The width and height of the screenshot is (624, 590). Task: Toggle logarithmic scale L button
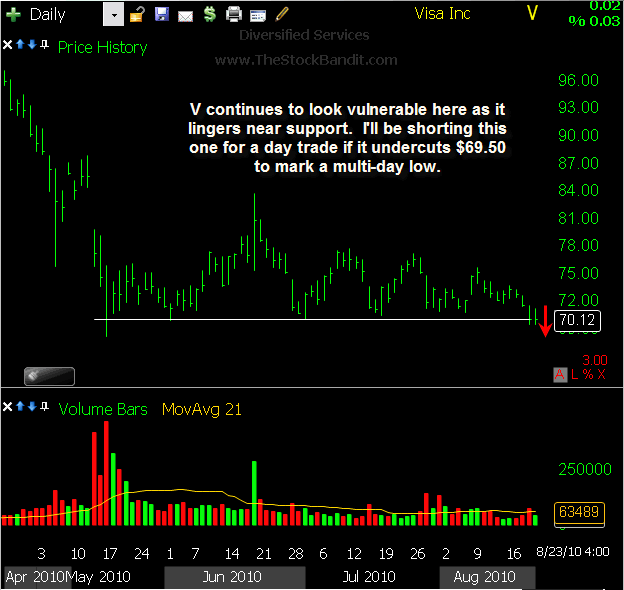(575, 375)
